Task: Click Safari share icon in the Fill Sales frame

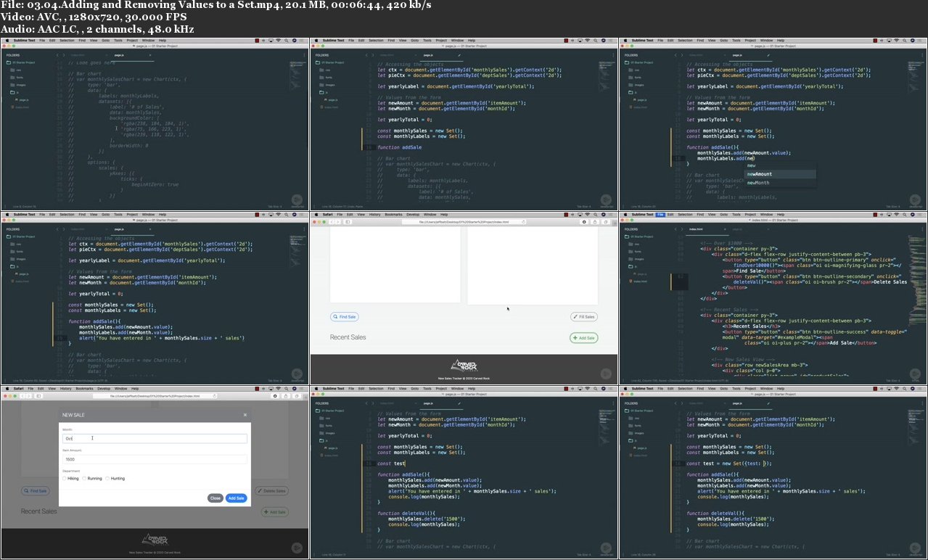Action: (594, 222)
